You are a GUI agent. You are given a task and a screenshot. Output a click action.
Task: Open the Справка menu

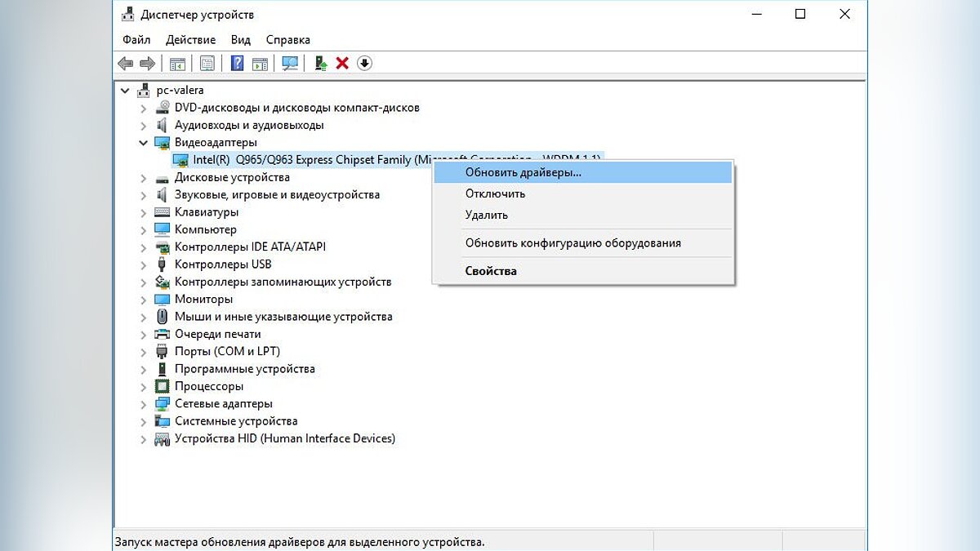(x=287, y=39)
